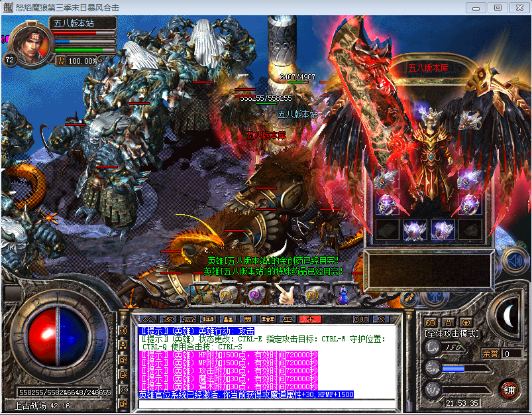The width and height of the screenshot is (532, 415).
Task: Toggle the group hierarchy chat filter button
Action: click(x=123, y=345)
